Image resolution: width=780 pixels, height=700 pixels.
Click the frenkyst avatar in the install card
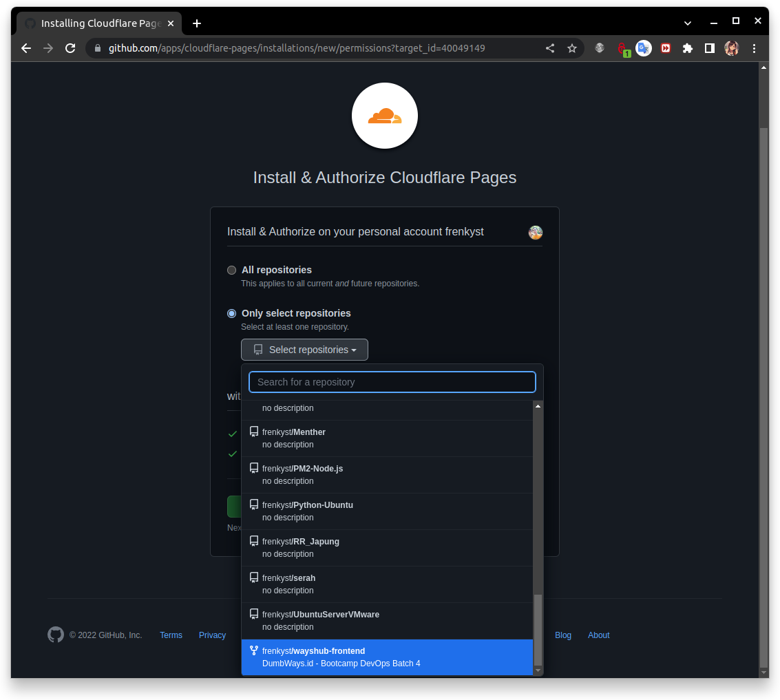pyautogui.click(x=536, y=232)
